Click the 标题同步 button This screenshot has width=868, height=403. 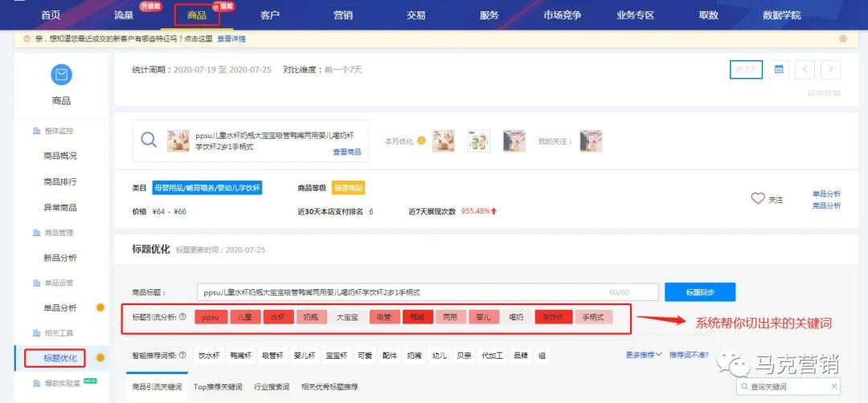(700, 292)
